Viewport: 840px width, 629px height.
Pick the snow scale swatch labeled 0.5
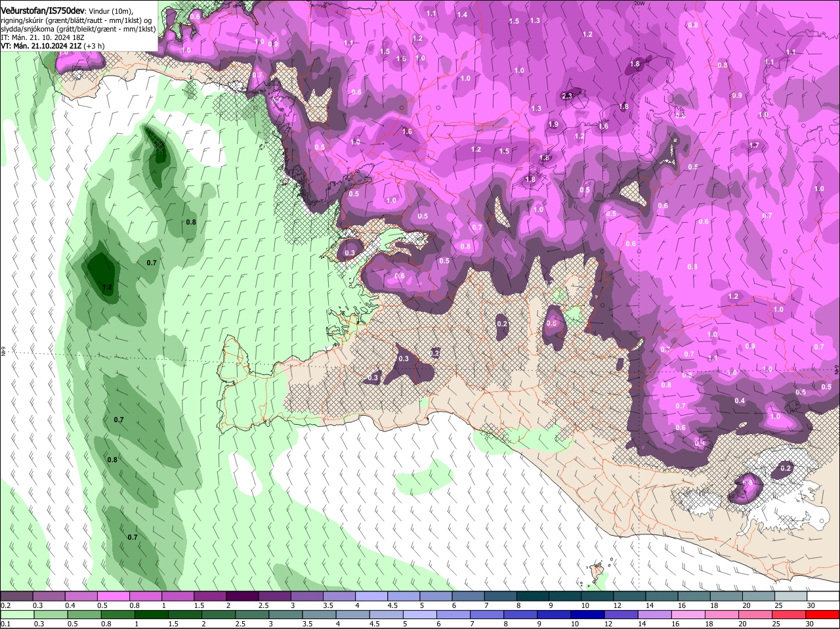pos(114,596)
